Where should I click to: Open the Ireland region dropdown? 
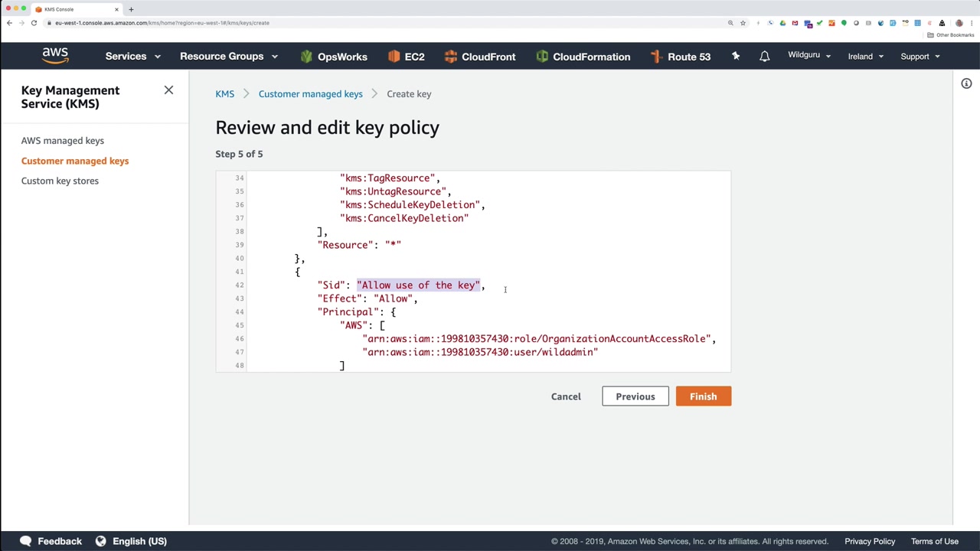866,57
